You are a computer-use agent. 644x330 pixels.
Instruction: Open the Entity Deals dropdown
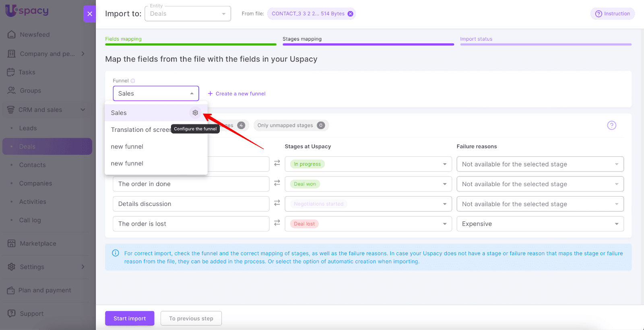188,14
